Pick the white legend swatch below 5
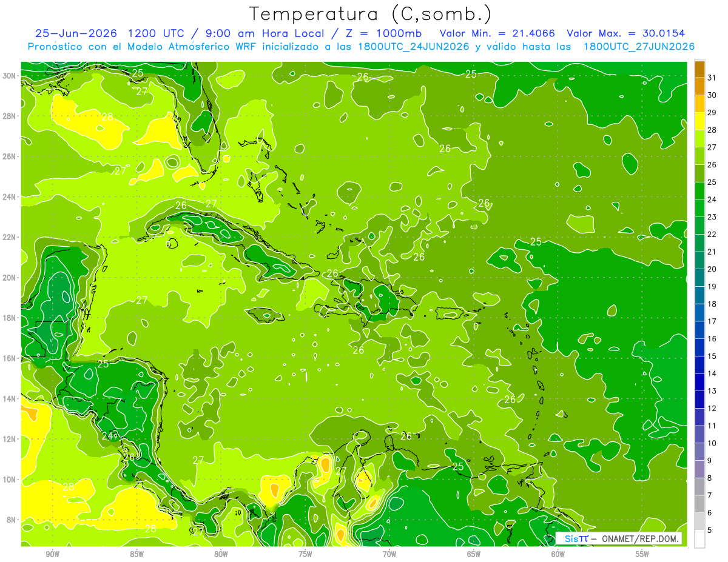This screenshot has width=728, height=562. pyautogui.click(x=700, y=539)
